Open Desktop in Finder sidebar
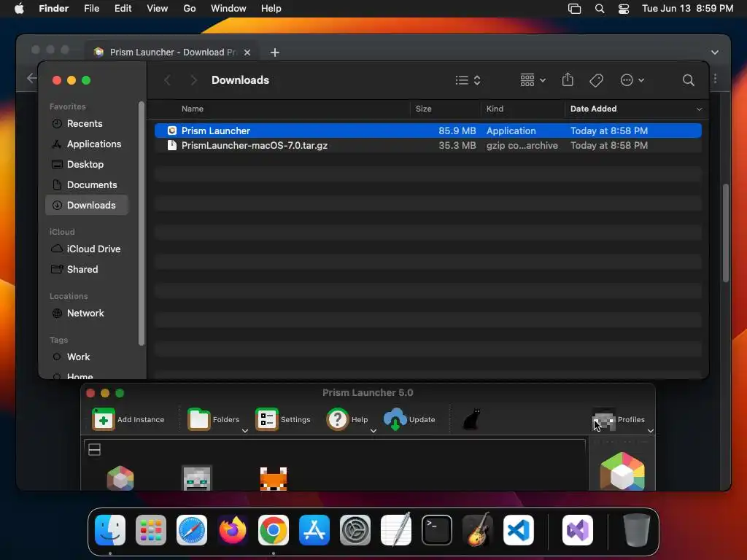 (88, 164)
